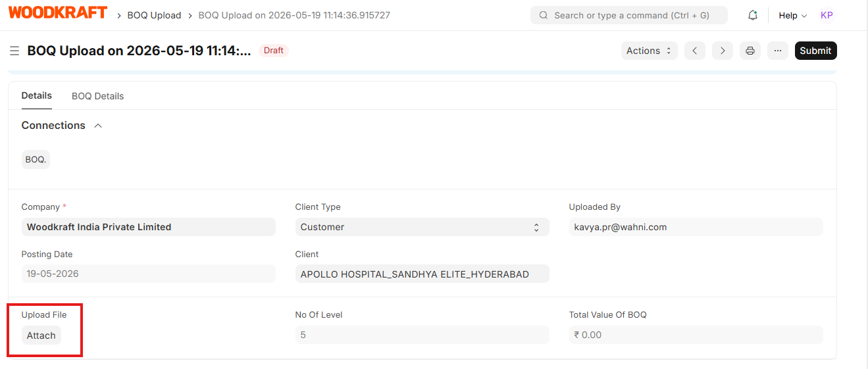The width and height of the screenshot is (868, 369).
Task: Collapse the Connections section
Action: (98, 126)
